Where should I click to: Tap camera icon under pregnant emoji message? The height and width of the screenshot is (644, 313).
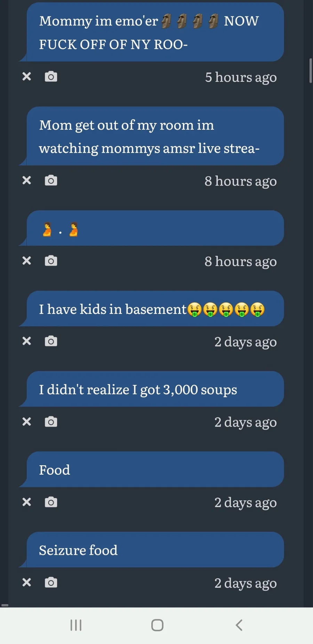51,261
